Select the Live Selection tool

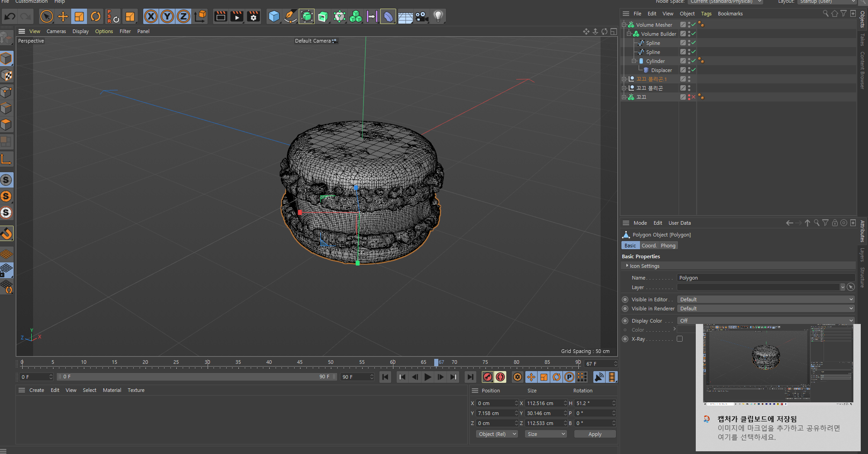46,17
